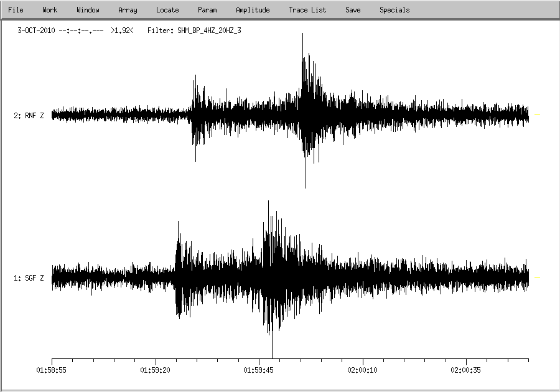Click the 3-OCT-2010 date readout
This screenshot has height=392, width=560.
pos(36,30)
